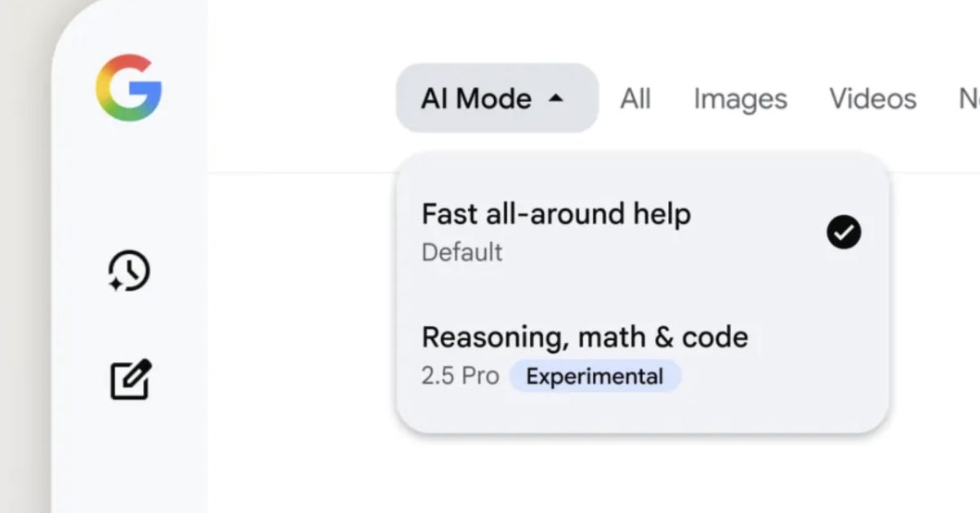
Task: Go to the Videos tab
Action: pos(872,99)
